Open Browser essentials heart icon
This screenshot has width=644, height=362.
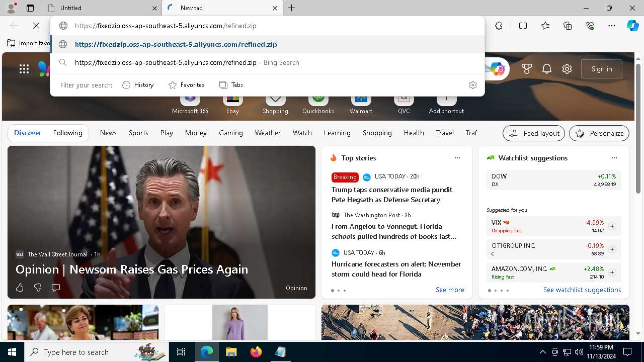590,26
